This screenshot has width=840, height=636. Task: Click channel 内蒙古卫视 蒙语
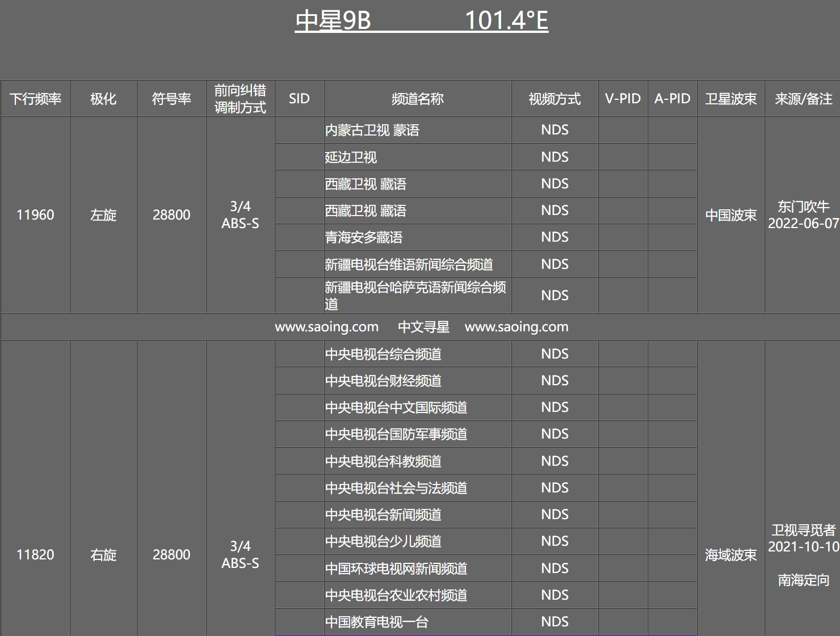tap(372, 130)
